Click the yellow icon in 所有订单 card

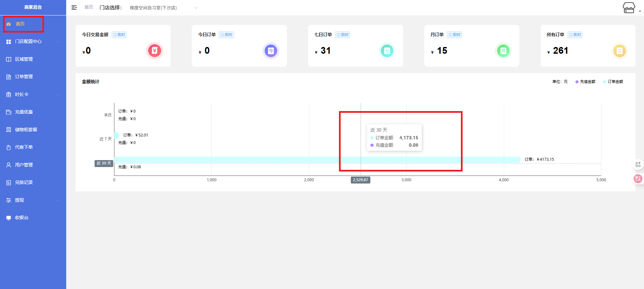[619, 51]
